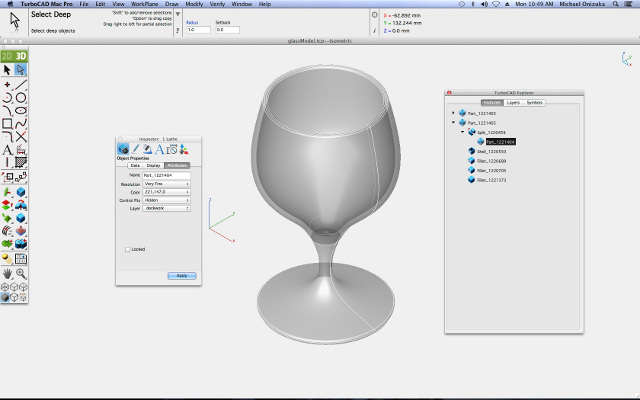Select the Rectangle drawing tool
The image size is (640, 400).
pos(8,123)
